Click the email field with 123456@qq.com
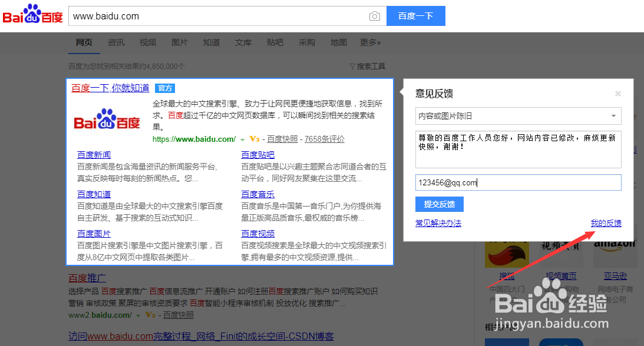The image size is (644, 346). click(518, 182)
